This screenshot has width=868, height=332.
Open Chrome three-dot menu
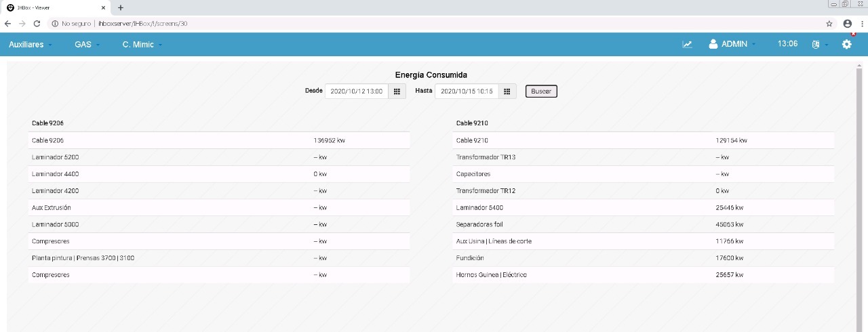861,23
